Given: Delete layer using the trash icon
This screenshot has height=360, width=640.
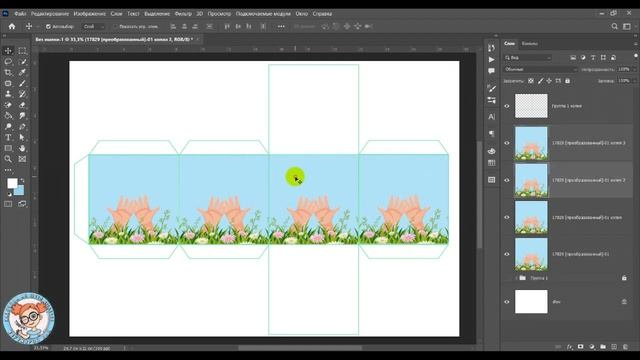Looking at the screenshot, I should coord(625,347).
